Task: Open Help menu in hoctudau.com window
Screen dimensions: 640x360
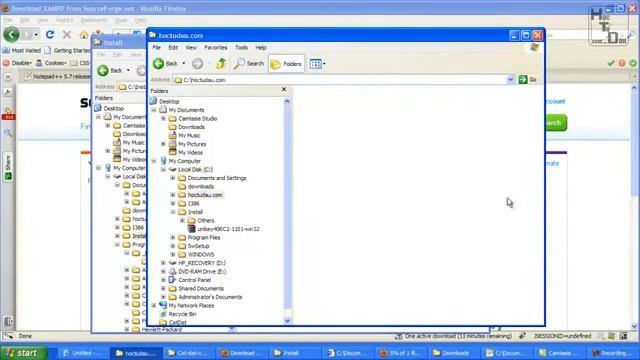Action: pos(260,48)
